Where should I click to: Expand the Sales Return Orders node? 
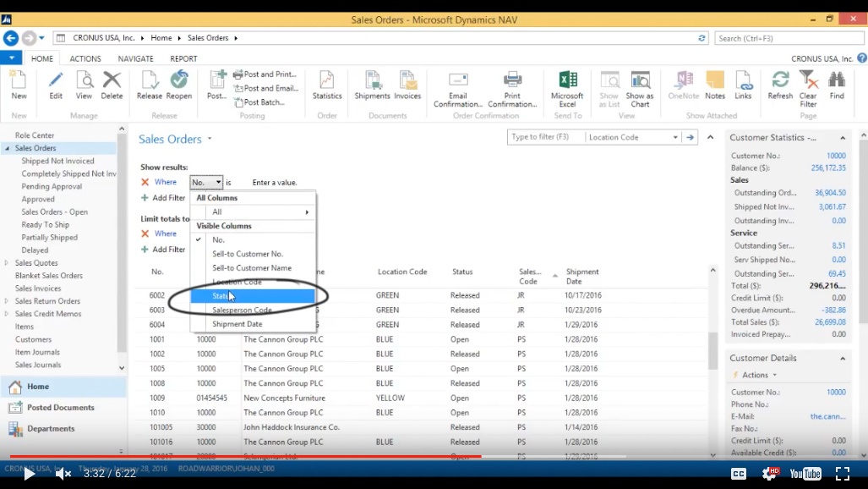tap(7, 301)
